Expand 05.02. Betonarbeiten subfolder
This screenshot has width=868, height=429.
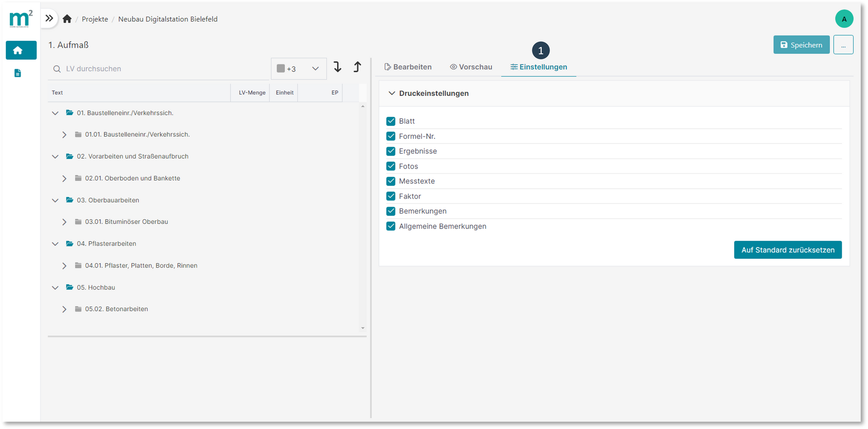point(64,310)
